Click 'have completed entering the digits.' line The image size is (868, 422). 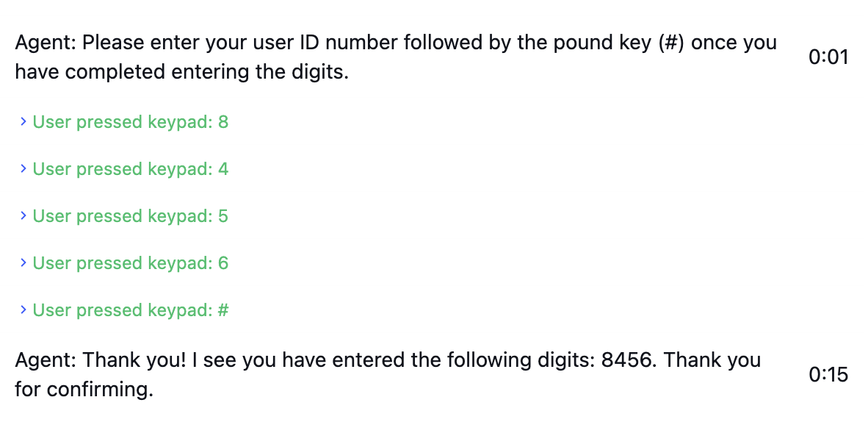pyautogui.click(x=182, y=72)
